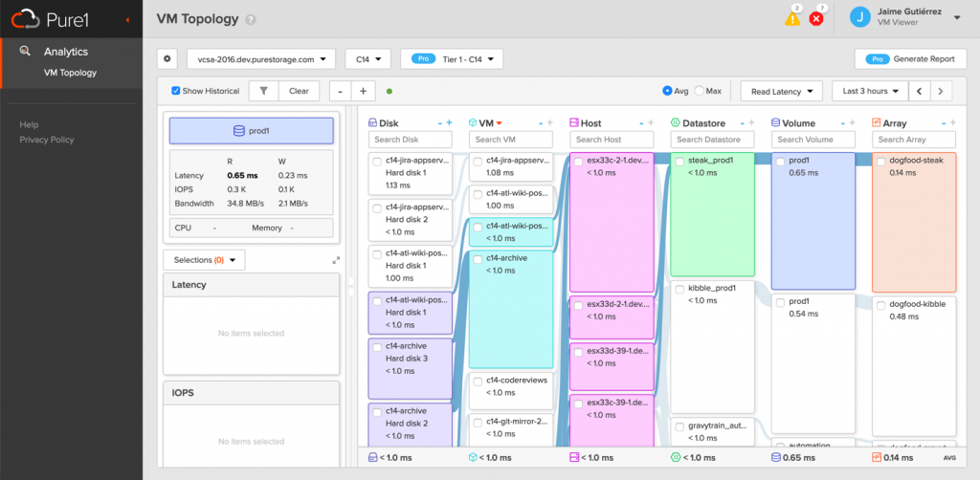980x480 pixels.
Task: Click the panel divider drag handle
Action: [350, 287]
